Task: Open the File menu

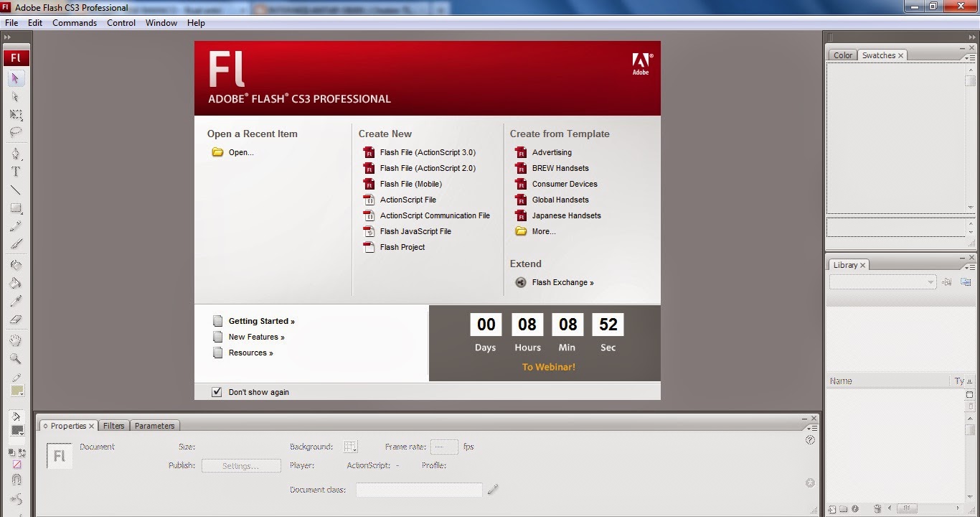Action: (x=11, y=23)
